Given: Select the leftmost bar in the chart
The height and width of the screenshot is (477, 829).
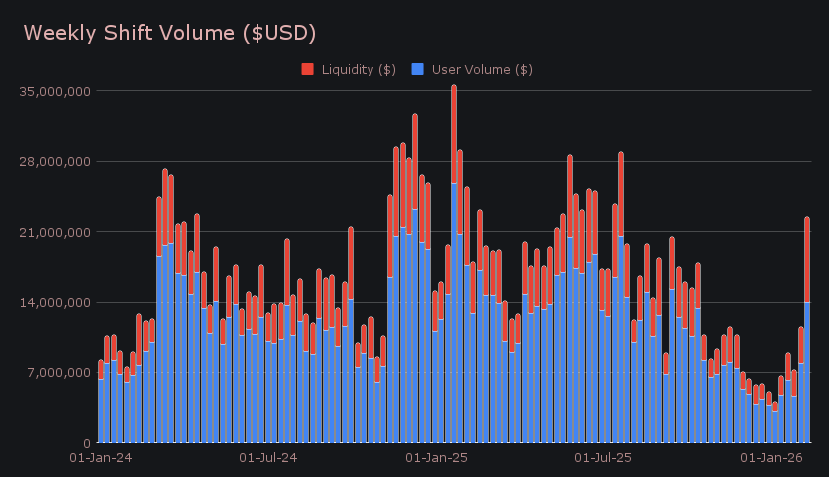Looking at the screenshot, I should pos(101,410).
